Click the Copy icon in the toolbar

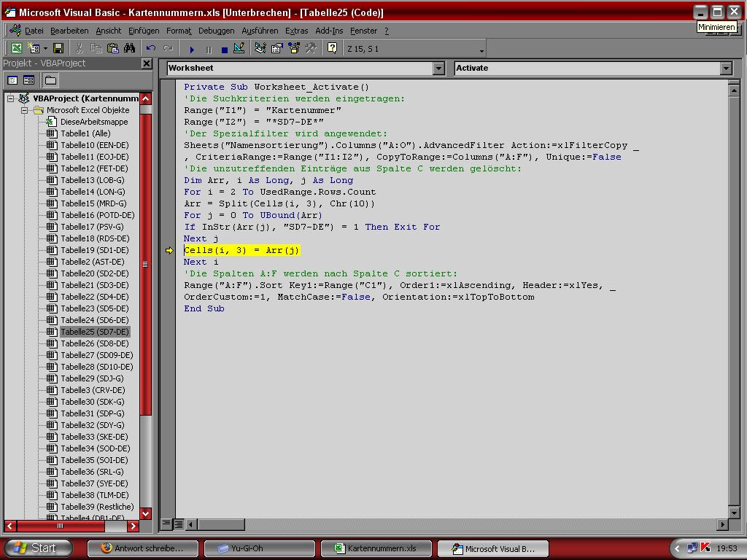[x=96, y=48]
